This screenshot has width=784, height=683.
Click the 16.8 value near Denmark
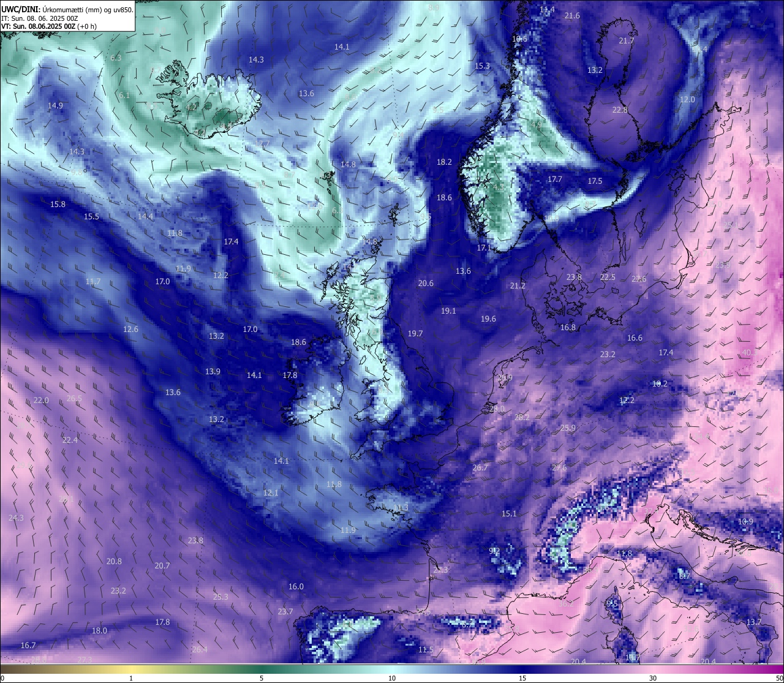coord(568,327)
